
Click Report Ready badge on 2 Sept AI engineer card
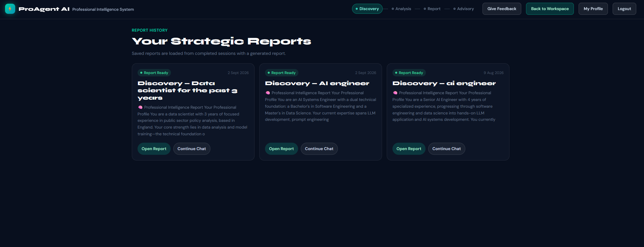pyautogui.click(x=282, y=73)
